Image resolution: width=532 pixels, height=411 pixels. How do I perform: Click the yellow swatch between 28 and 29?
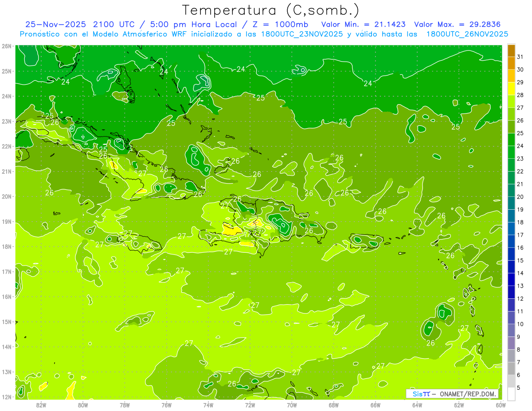tap(511, 88)
